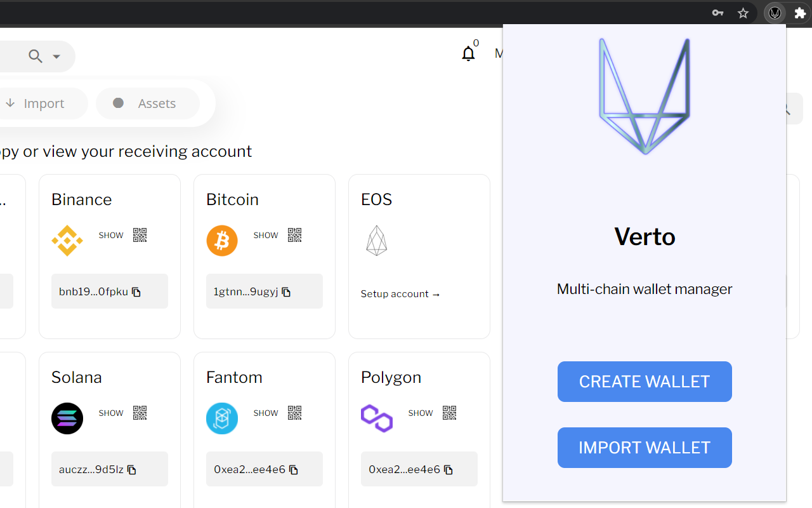
Task: Click the password key icon in address bar
Action: (717, 13)
